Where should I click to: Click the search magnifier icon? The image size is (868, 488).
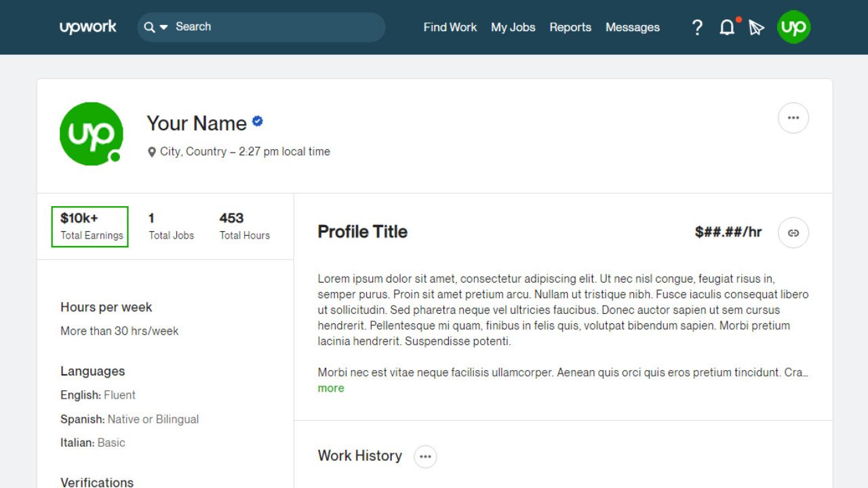click(x=149, y=27)
